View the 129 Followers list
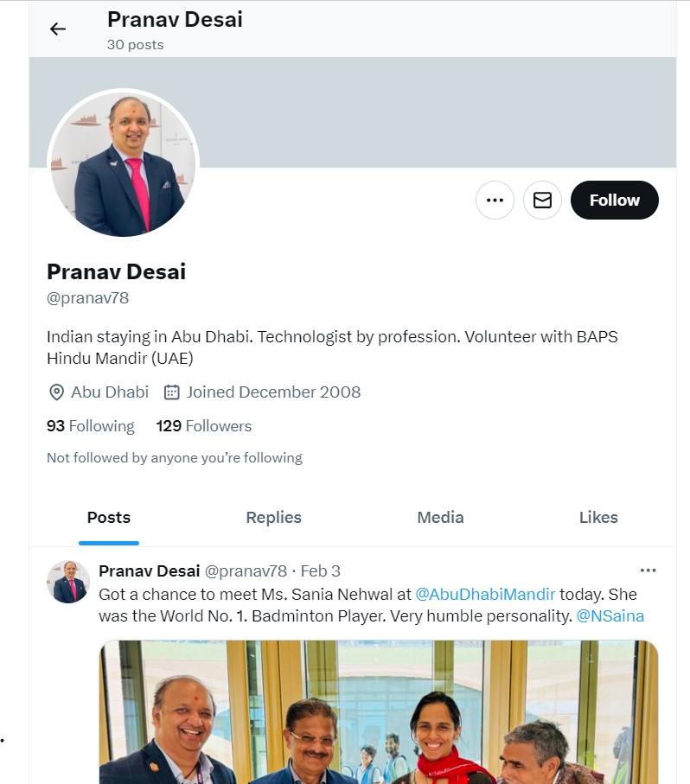 click(x=204, y=425)
